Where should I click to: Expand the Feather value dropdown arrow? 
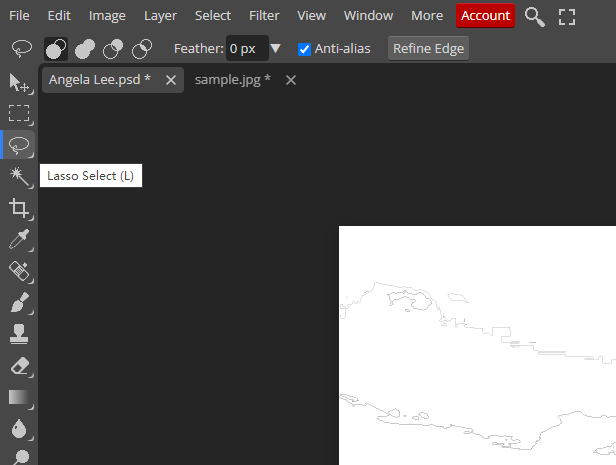pyautogui.click(x=276, y=49)
